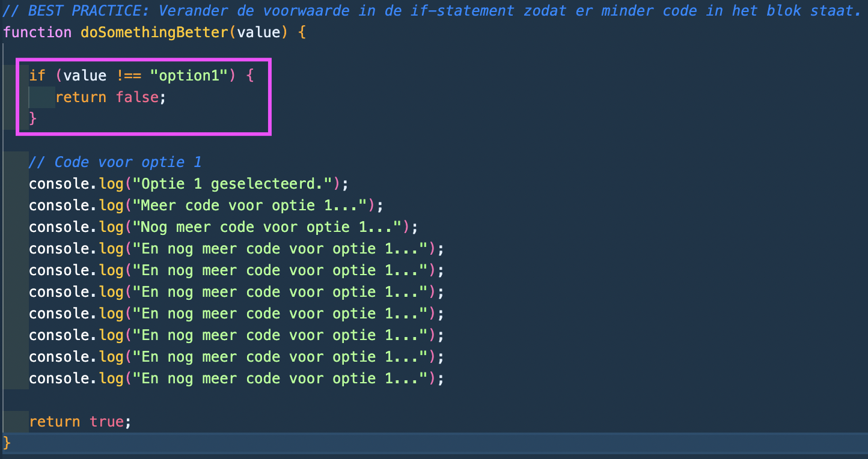Click the opening brace after function signature
868x459 pixels.
pos(302,32)
